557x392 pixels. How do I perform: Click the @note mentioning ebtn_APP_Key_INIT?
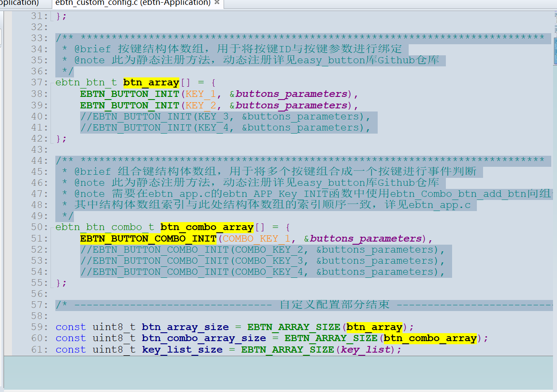[x=307, y=194]
